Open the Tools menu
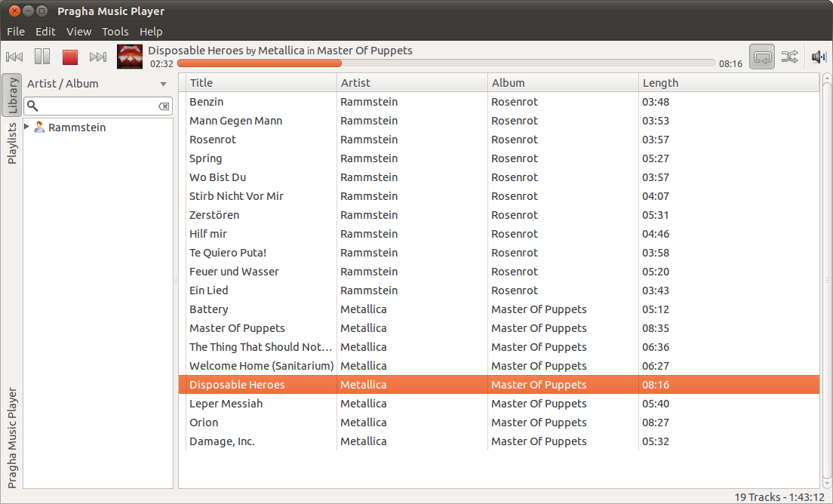Image resolution: width=833 pixels, height=504 pixels. [x=115, y=32]
